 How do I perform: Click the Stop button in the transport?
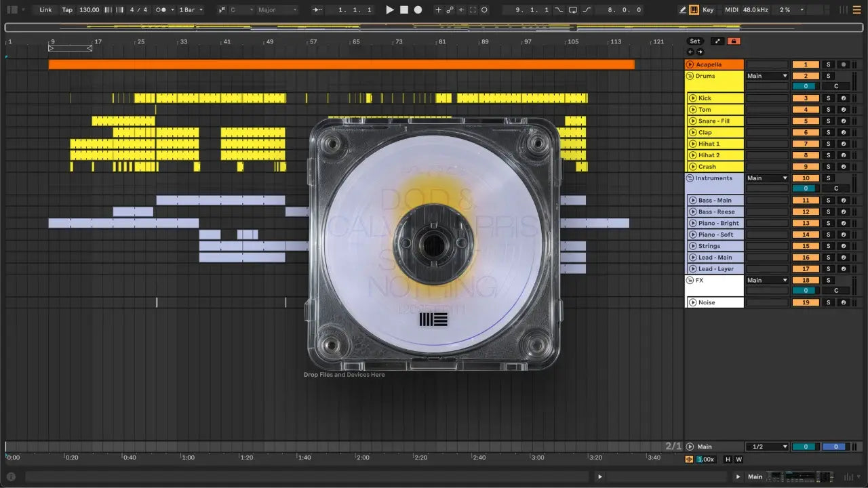(403, 10)
